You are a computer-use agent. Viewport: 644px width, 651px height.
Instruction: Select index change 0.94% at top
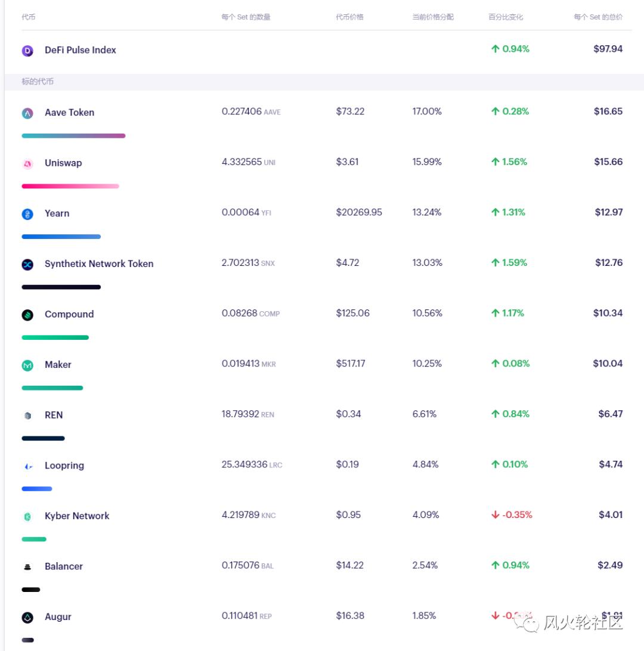pos(516,49)
